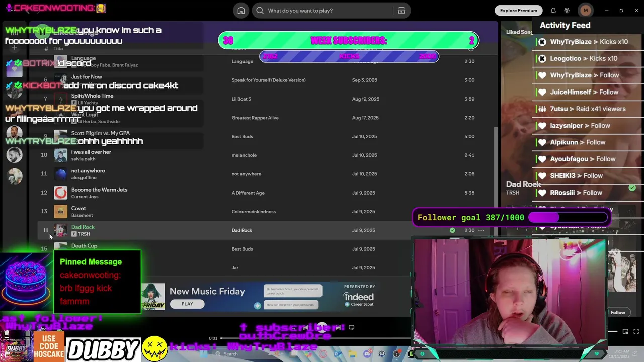This screenshot has height=362, width=644.
Task: Open the Discord icon on the taskbar
Action: [367, 354]
